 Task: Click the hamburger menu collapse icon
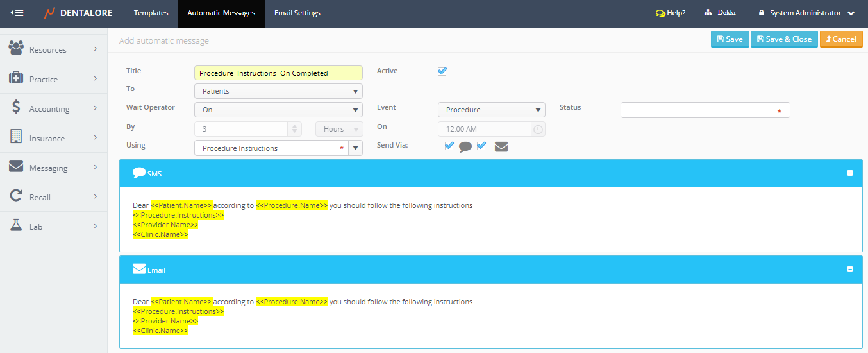[x=17, y=13]
